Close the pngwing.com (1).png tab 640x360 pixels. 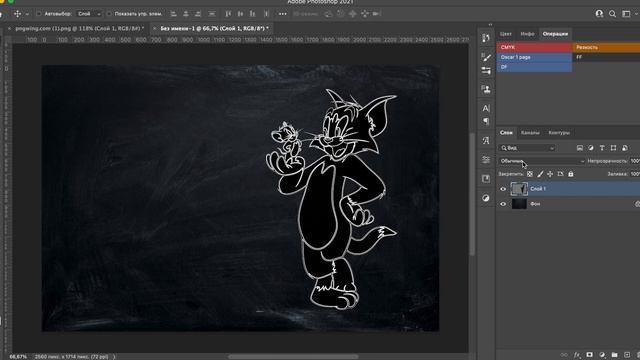pos(9,29)
